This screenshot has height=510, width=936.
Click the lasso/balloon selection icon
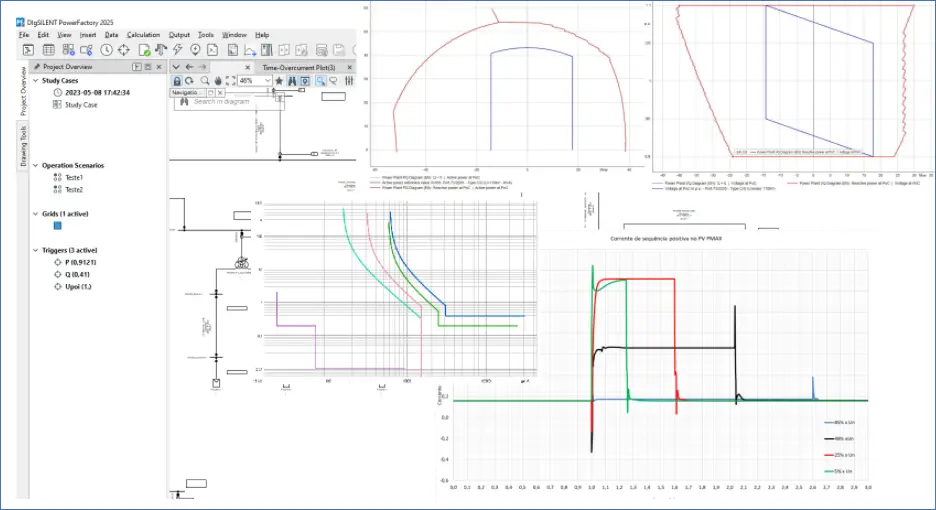[x=333, y=81]
